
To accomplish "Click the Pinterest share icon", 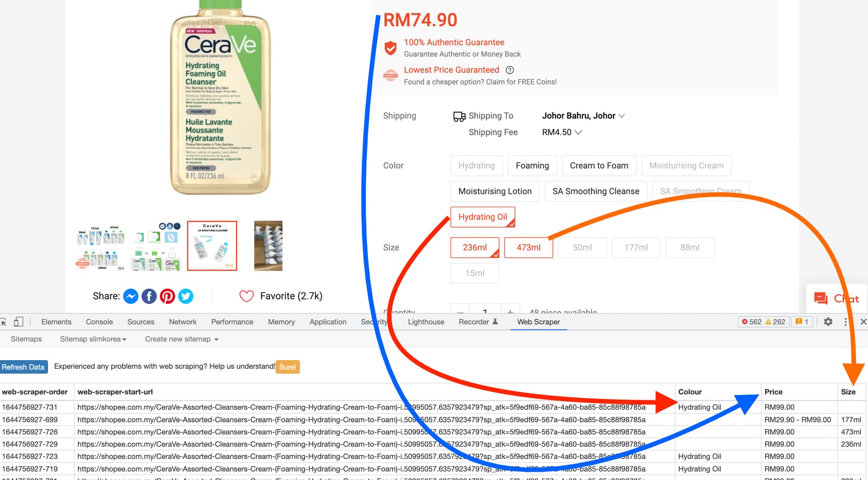I will 167,296.
